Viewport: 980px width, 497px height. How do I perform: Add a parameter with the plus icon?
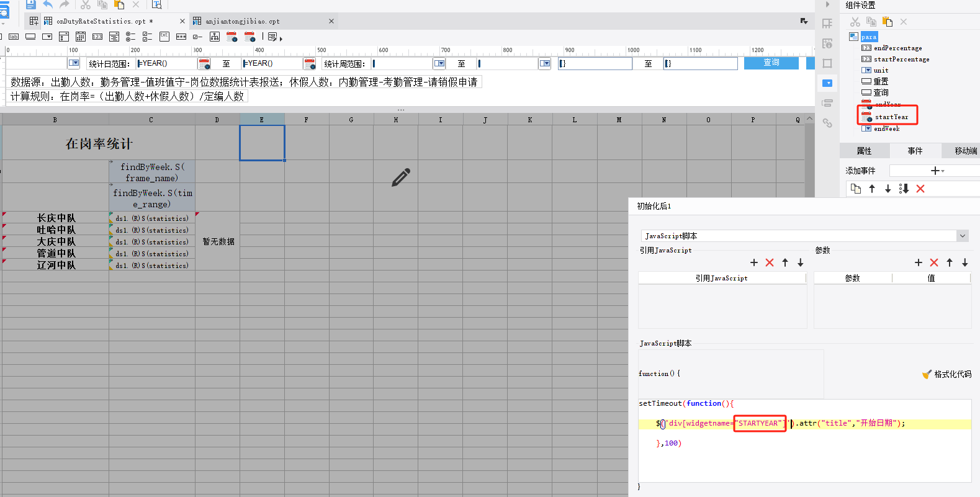pos(919,262)
